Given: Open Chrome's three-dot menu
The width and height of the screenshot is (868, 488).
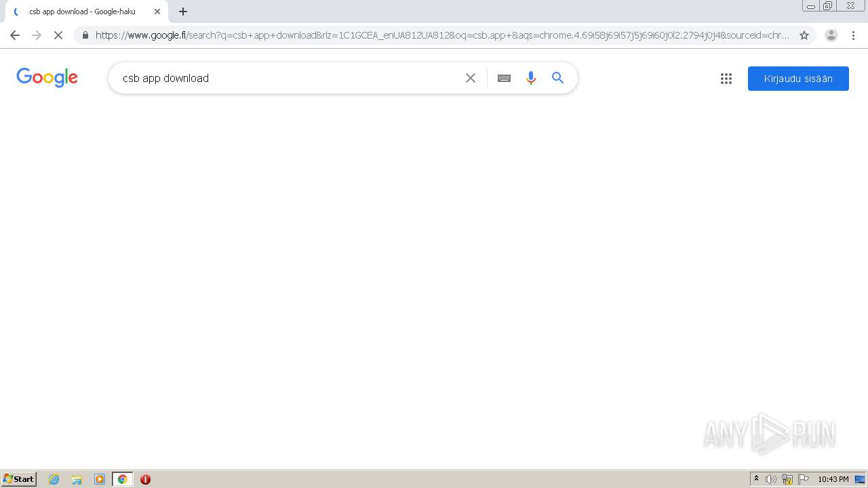Looking at the screenshot, I should [853, 35].
